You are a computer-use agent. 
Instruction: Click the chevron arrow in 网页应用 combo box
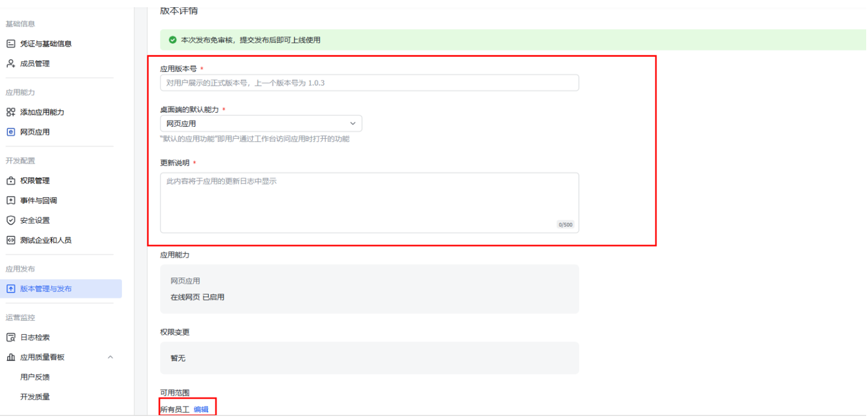[x=353, y=124]
